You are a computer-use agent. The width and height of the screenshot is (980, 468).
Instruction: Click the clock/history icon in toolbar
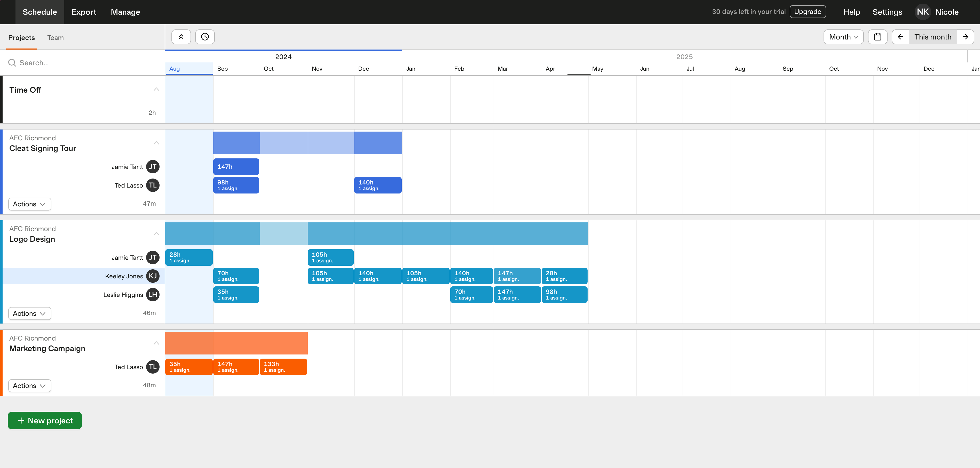(205, 36)
